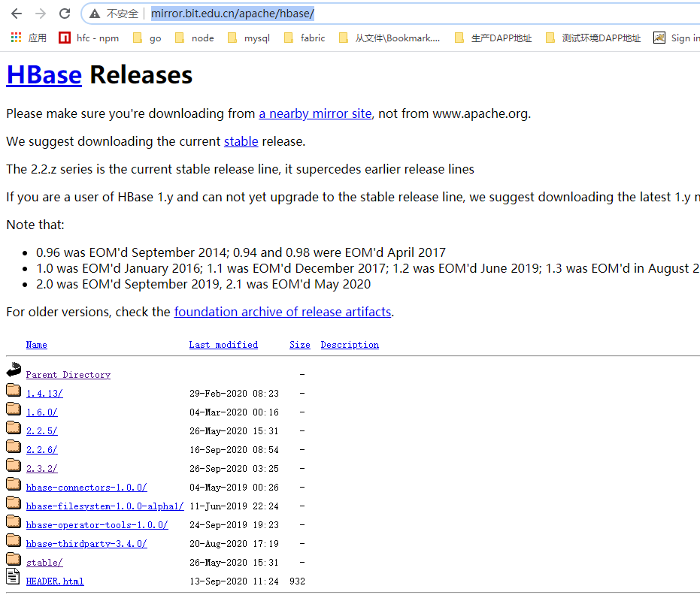Viewport: 700px width, 598px height.
Task: Open the HEADER.html file link
Action: (x=55, y=581)
